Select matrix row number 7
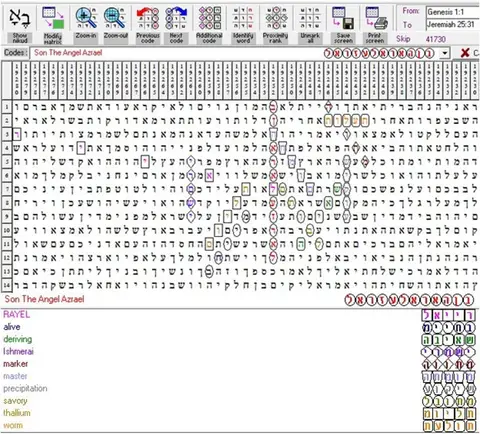Screen dimensions: 480x434 (7, 189)
